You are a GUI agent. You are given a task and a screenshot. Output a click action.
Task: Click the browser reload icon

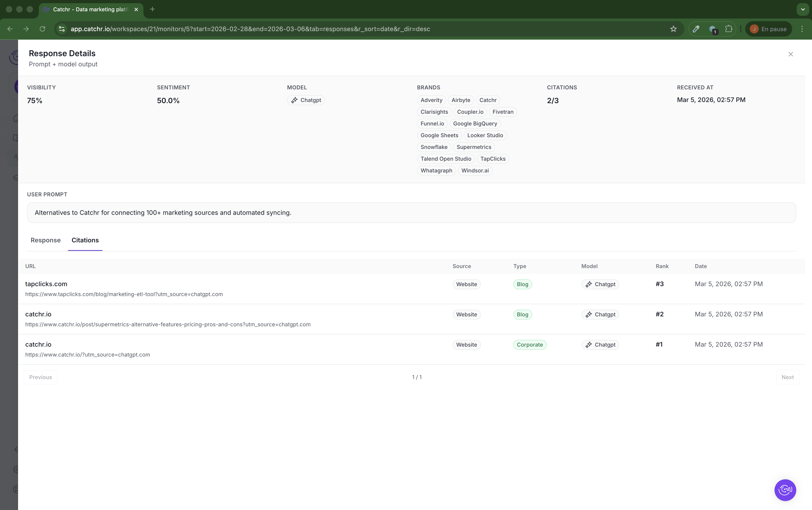point(42,29)
